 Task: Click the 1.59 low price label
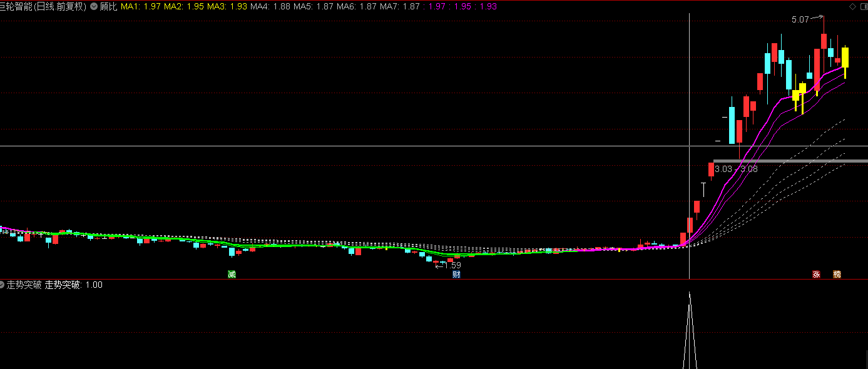coord(452,265)
